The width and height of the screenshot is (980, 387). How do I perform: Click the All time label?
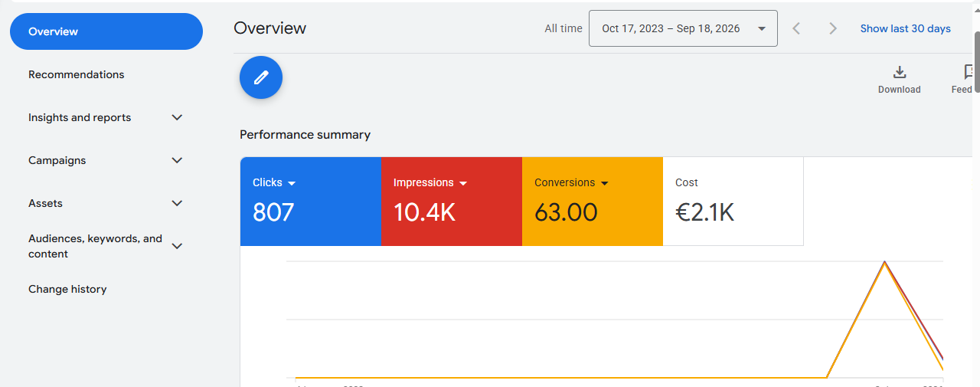(563, 28)
